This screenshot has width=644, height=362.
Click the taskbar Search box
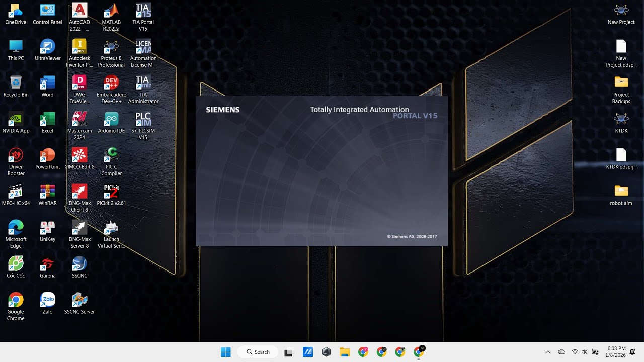point(258,352)
